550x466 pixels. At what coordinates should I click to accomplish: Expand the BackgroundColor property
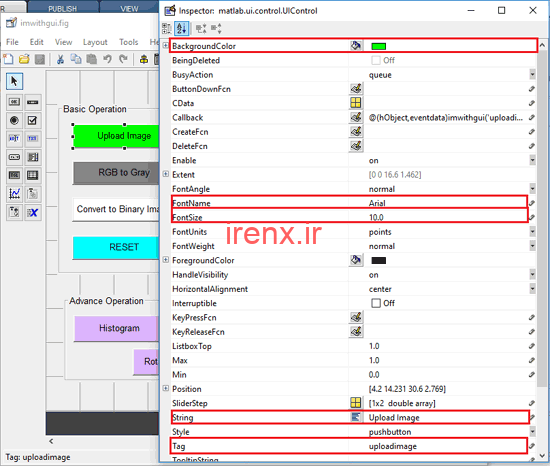coord(166,45)
